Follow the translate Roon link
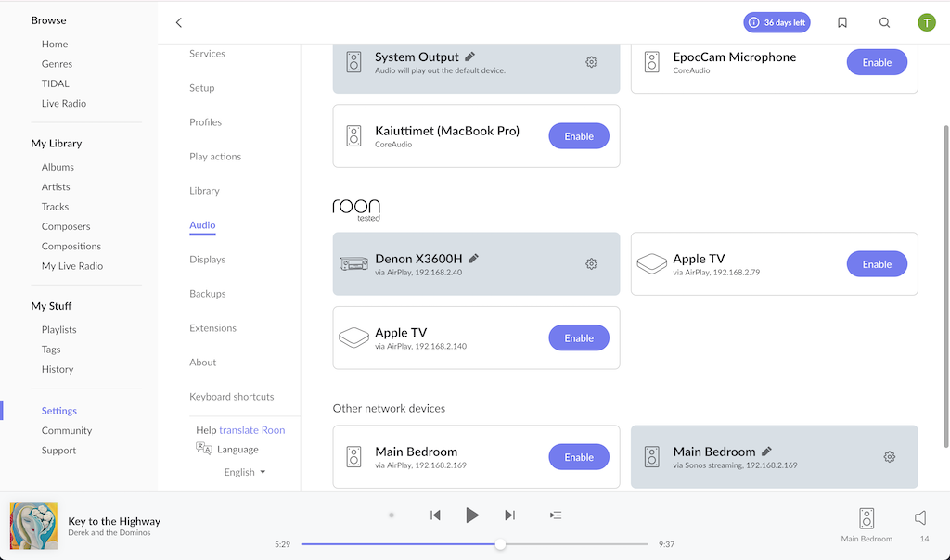 pos(252,430)
